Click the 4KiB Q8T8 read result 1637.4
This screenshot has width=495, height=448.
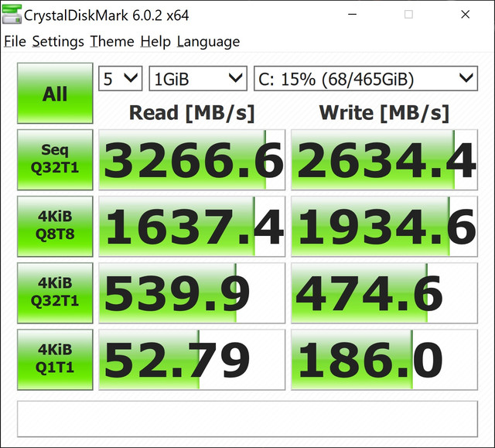192,227
